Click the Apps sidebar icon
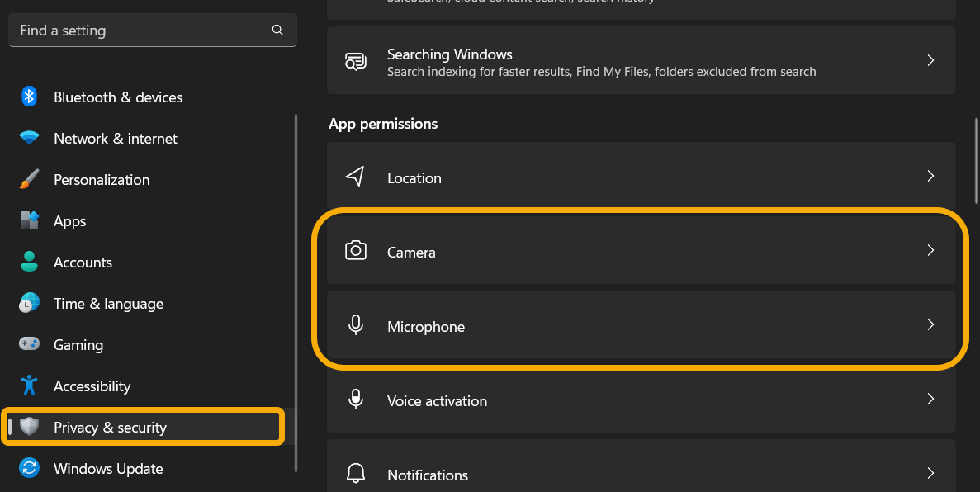The height and width of the screenshot is (492, 980). pos(29,220)
